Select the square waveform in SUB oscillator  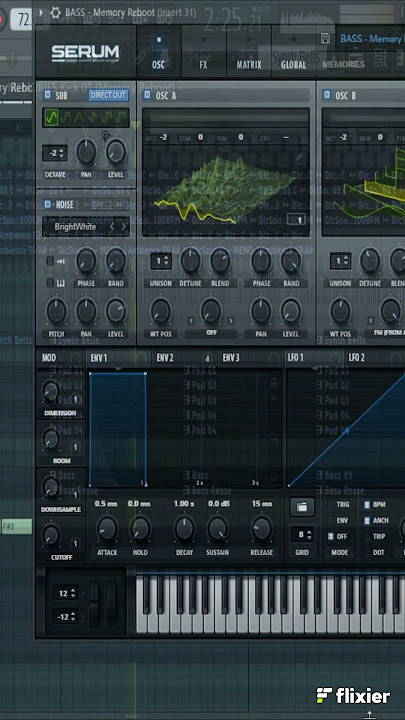click(108, 118)
